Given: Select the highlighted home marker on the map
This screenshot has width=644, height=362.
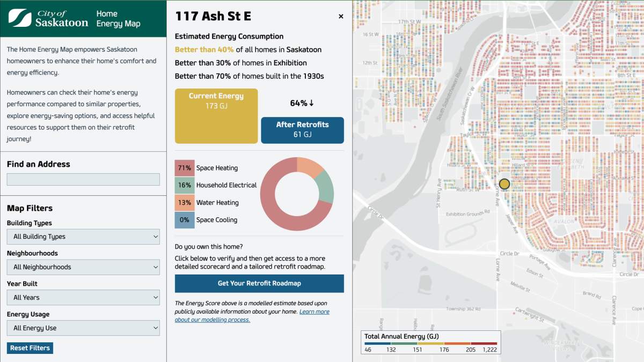Looking at the screenshot, I should [x=504, y=183].
